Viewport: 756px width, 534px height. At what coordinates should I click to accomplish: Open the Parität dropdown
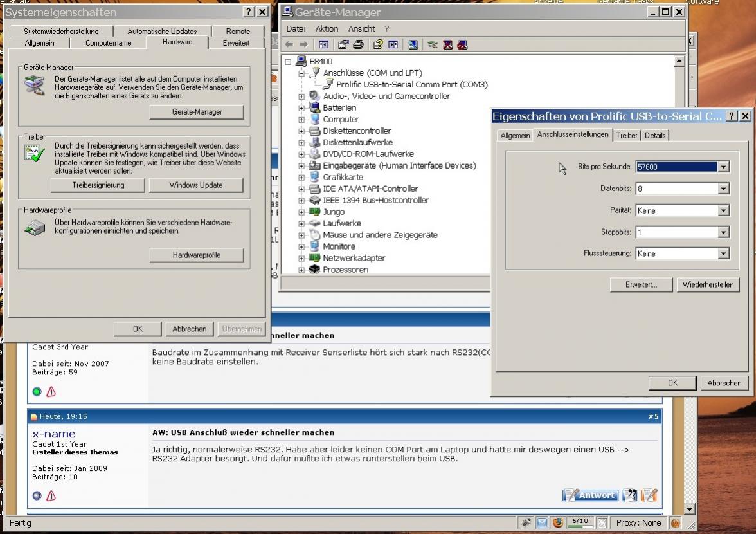[x=723, y=210]
